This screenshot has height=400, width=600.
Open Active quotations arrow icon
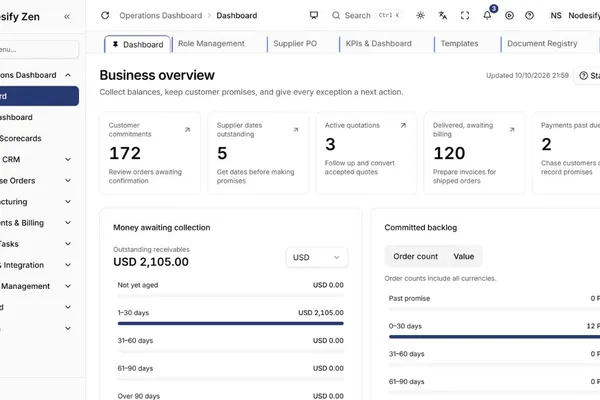pyautogui.click(x=403, y=125)
